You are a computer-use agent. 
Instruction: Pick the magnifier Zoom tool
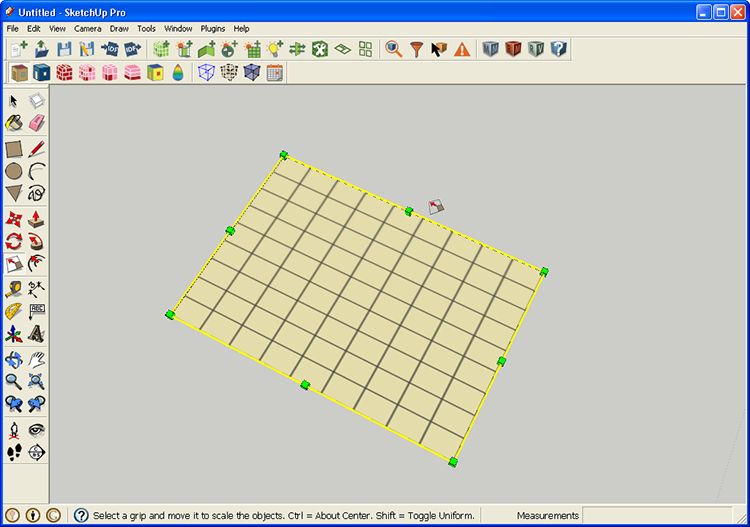coord(14,382)
